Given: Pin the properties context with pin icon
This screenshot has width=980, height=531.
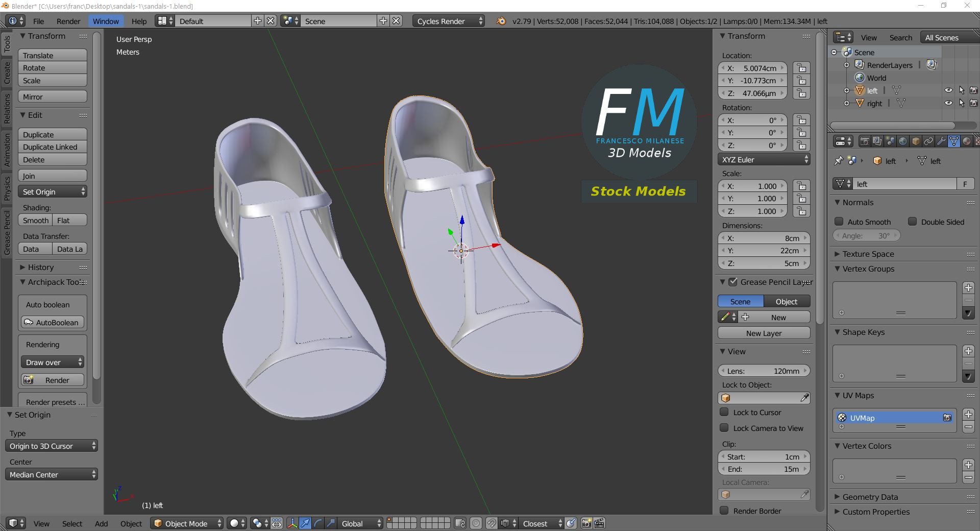Looking at the screenshot, I should (838, 161).
